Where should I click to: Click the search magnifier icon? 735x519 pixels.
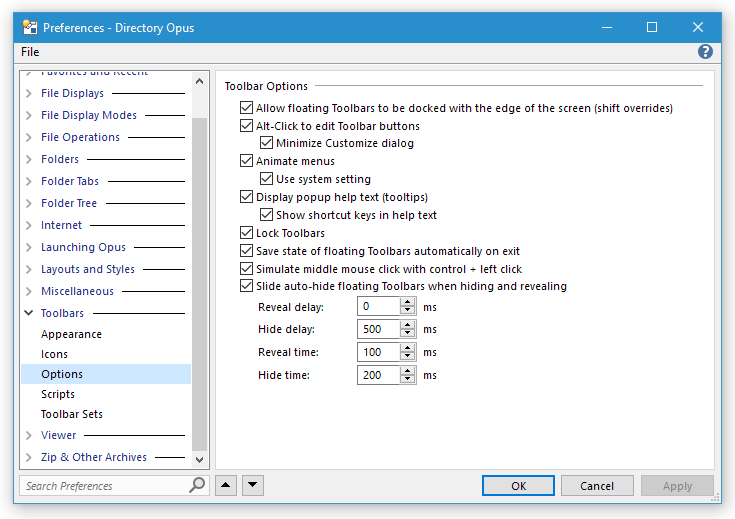point(197,485)
